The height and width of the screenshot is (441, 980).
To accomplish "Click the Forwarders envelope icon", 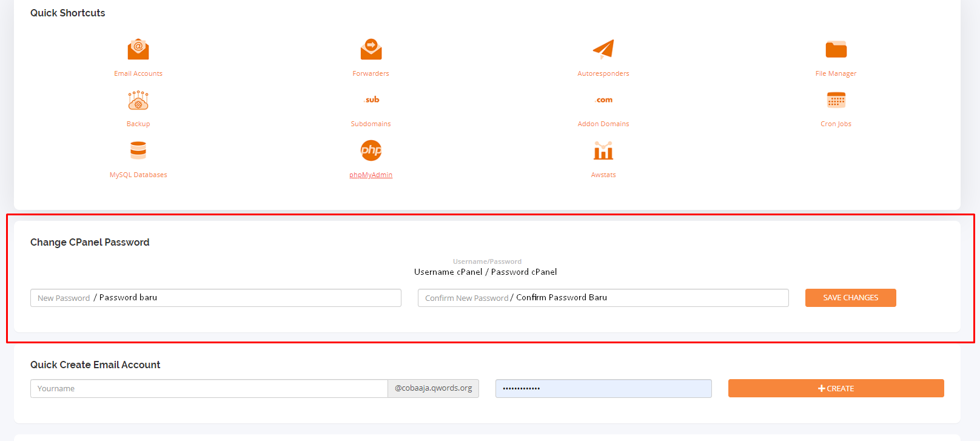I will coord(371,49).
